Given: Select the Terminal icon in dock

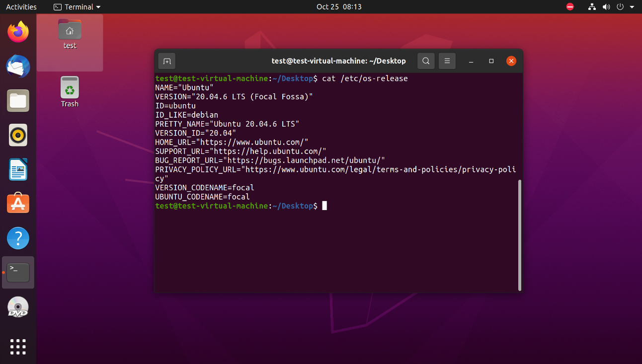Looking at the screenshot, I should pyautogui.click(x=18, y=272).
